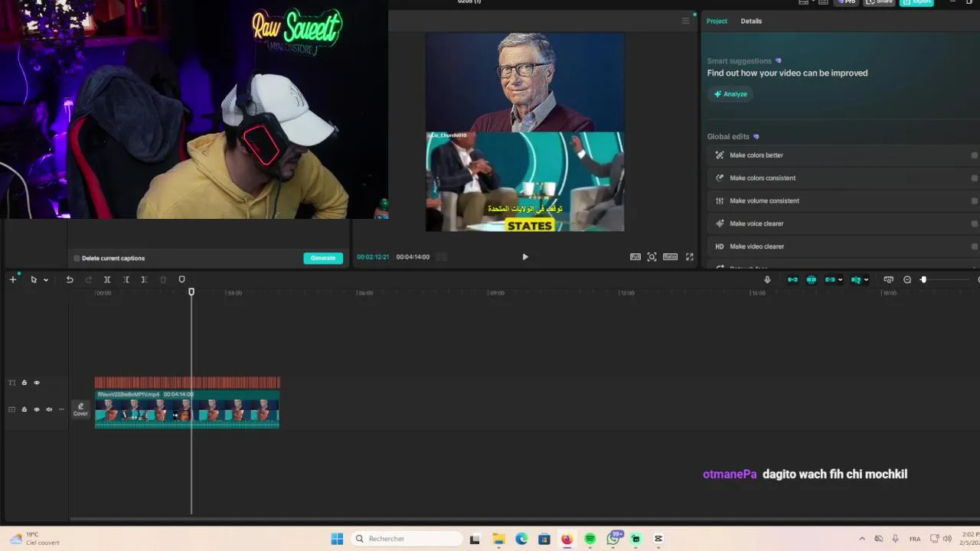
Task: Enable Make colors better checkbox
Action: [x=974, y=155]
